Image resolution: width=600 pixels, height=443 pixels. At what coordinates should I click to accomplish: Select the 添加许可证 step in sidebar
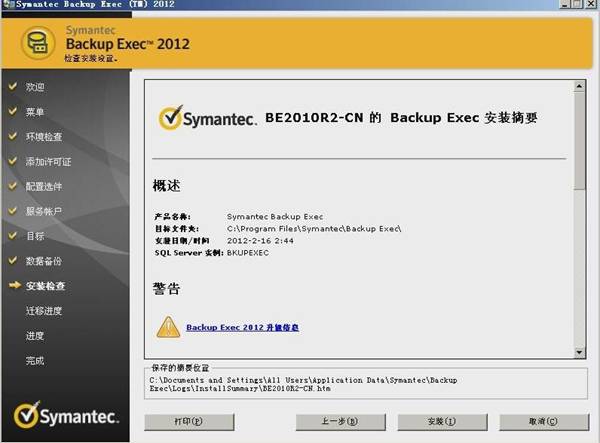tap(48, 161)
